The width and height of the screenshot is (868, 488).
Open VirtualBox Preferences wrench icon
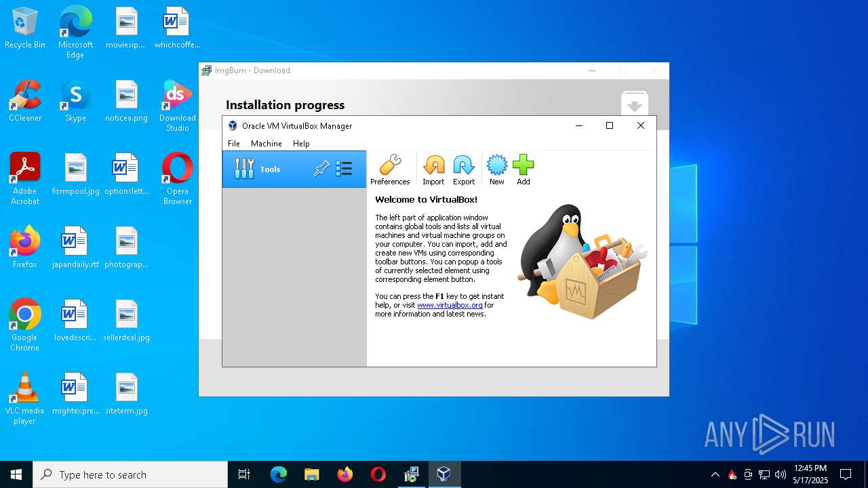[390, 169]
